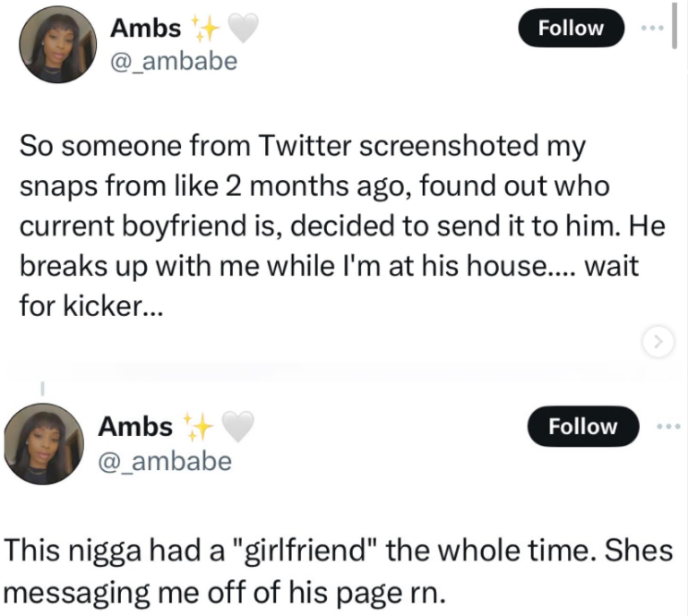Screen dimensions: 688x616
Task: Click the white heart in second tweet's name
Action: (x=237, y=427)
